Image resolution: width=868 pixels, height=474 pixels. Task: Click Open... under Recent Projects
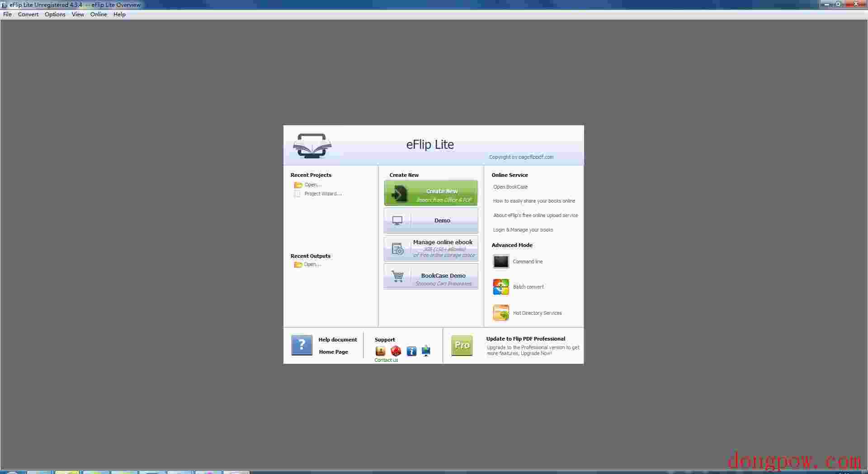[x=313, y=185]
